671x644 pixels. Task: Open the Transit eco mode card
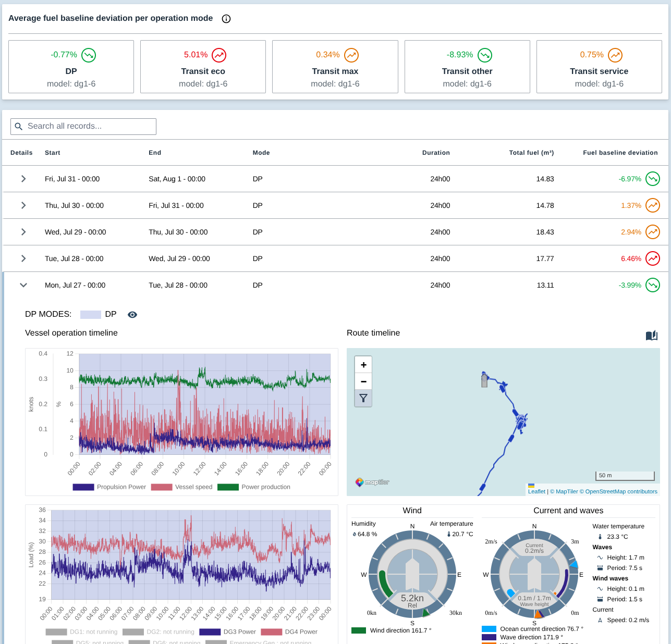tap(203, 67)
